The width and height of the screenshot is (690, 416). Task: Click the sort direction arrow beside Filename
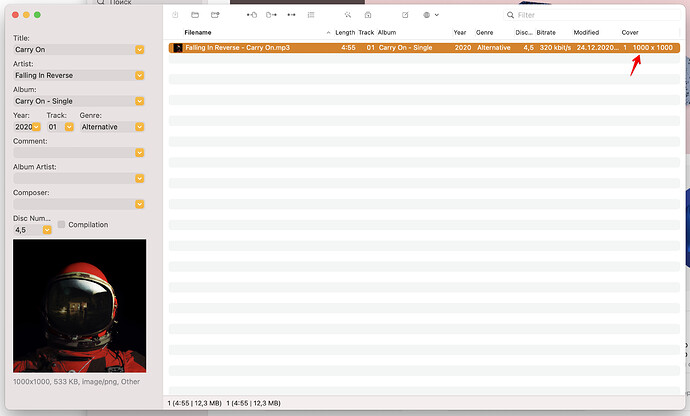tap(328, 33)
